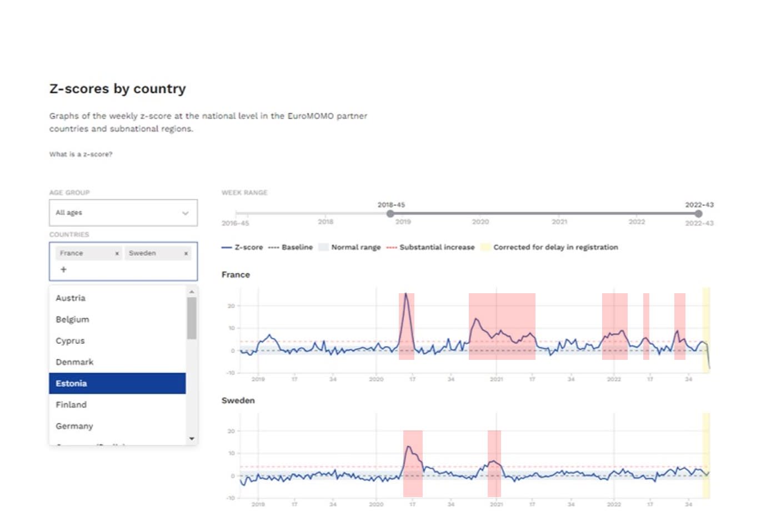Pick Denmark from the list
The height and width of the screenshot is (532, 776).
click(74, 362)
